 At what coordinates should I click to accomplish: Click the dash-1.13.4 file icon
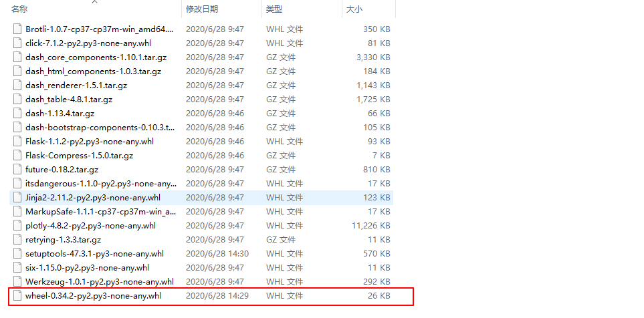coord(17,114)
